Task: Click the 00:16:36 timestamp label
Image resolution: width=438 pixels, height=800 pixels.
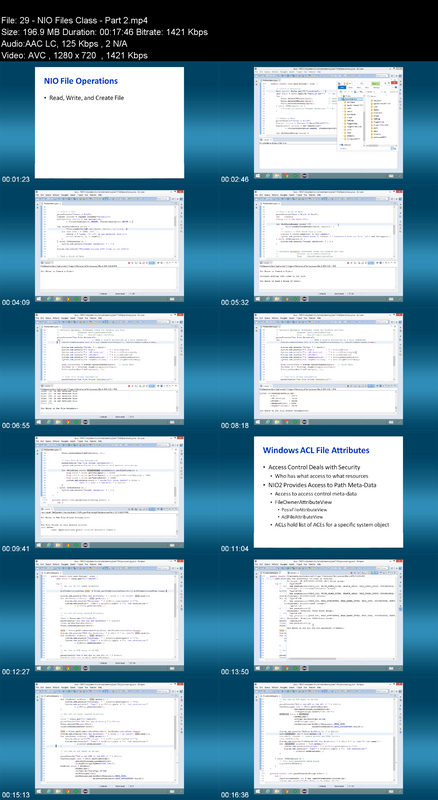Action: click(x=235, y=795)
